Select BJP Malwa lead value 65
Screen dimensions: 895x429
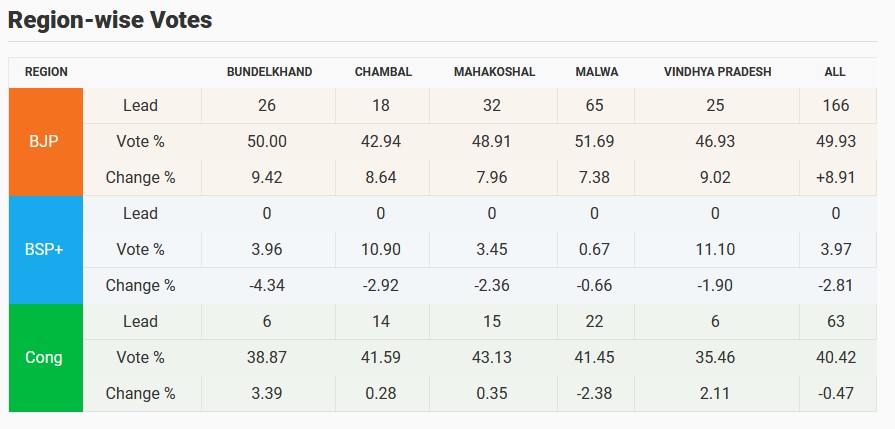tap(597, 105)
